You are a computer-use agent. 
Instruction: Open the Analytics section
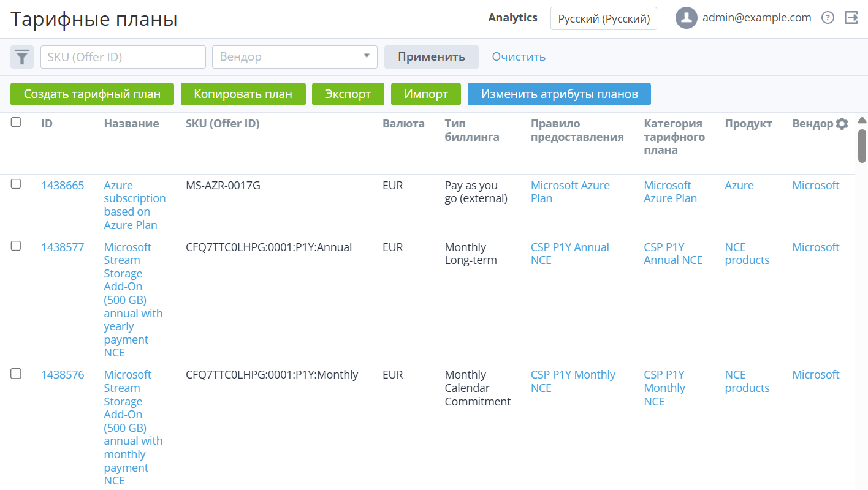[512, 18]
